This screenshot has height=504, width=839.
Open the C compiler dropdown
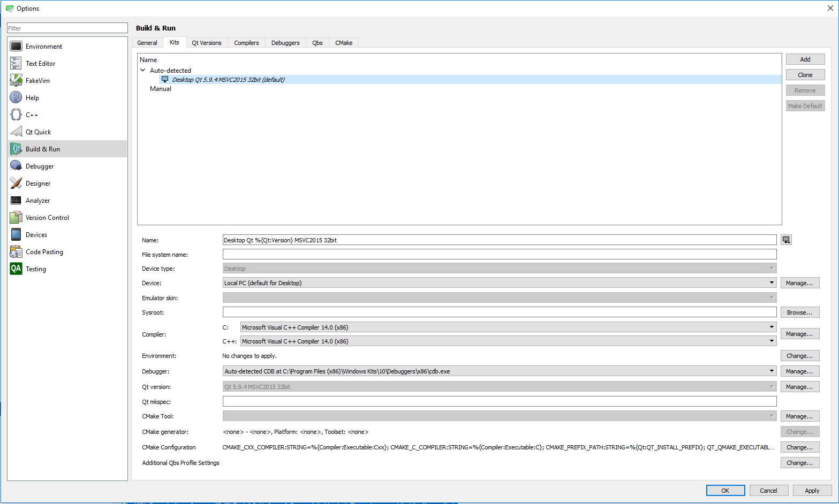[509, 327]
